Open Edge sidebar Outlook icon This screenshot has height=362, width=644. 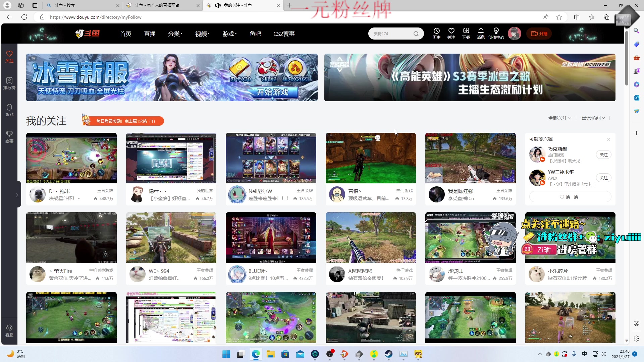(636, 98)
